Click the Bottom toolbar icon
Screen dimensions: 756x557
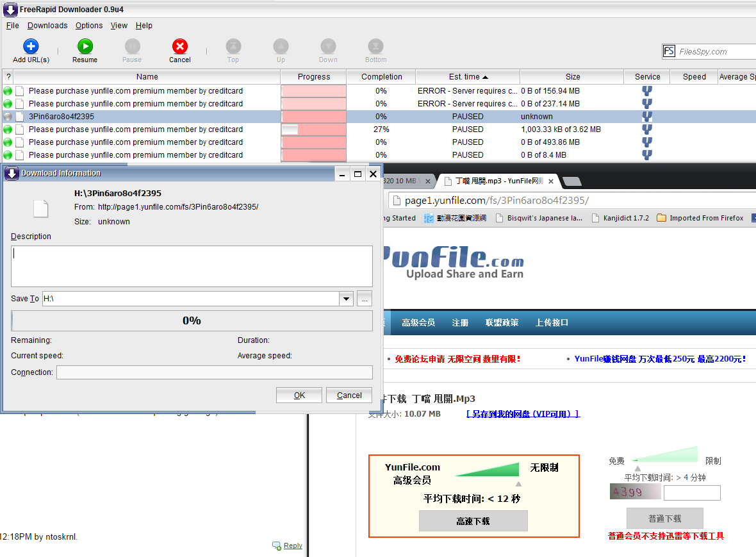pos(375,46)
